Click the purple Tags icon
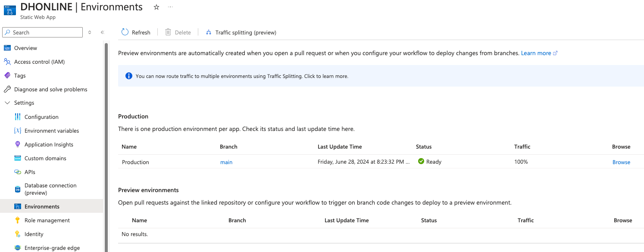This screenshot has width=644, height=252. click(6, 75)
